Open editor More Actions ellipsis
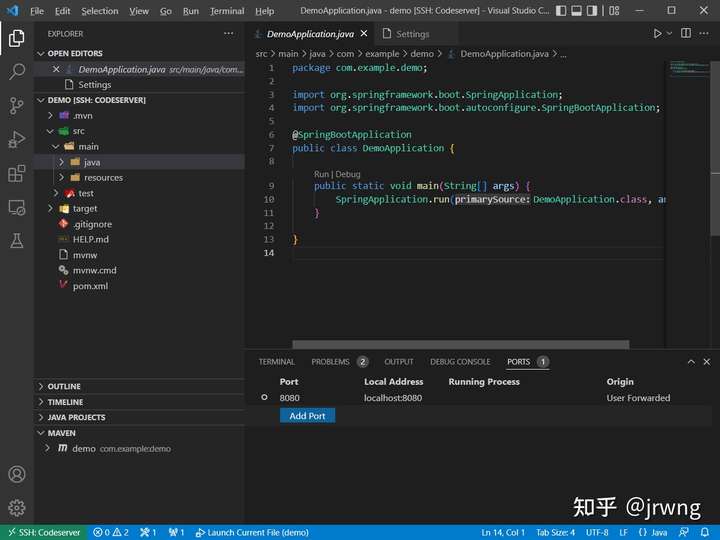Screen dimensions: 720x540 (x=704, y=34)
